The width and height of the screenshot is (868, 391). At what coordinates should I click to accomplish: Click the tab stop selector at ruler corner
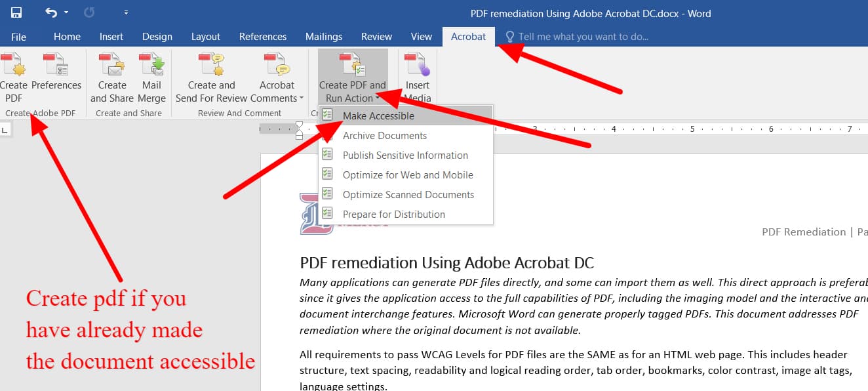pyautogui.click(x=5, y=131)
